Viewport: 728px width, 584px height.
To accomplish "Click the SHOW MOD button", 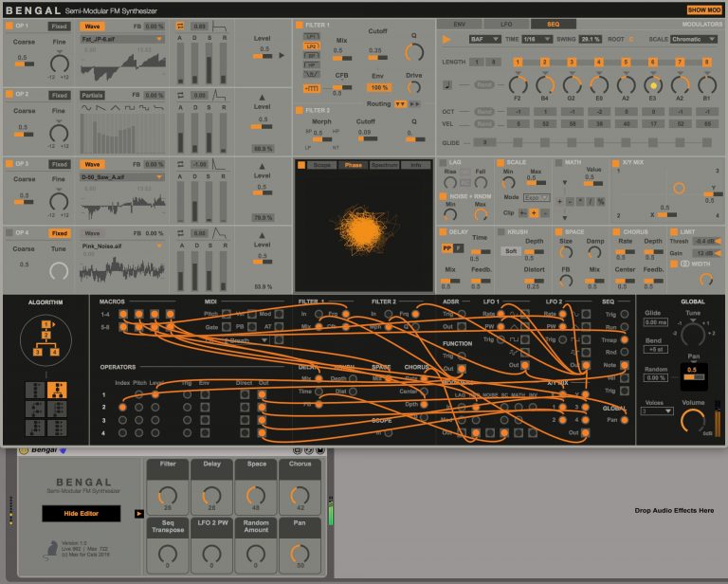I will tap(704, 9).
